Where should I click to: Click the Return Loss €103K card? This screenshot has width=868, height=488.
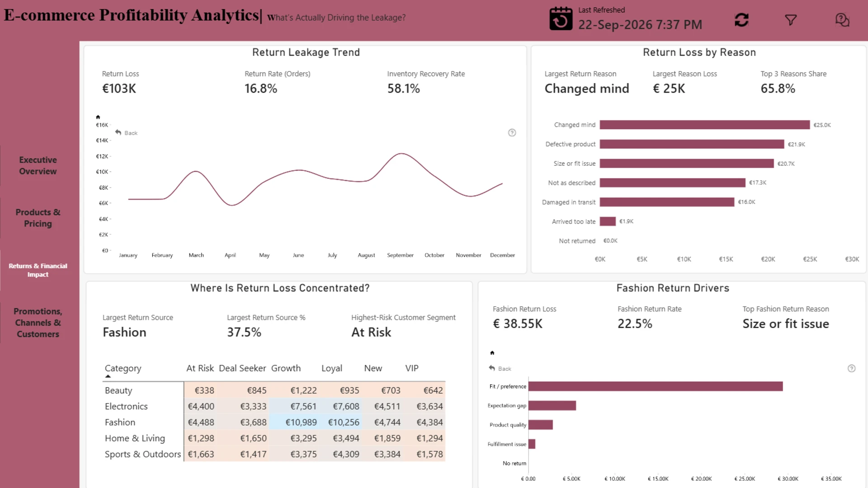click(x=120, y=83)
